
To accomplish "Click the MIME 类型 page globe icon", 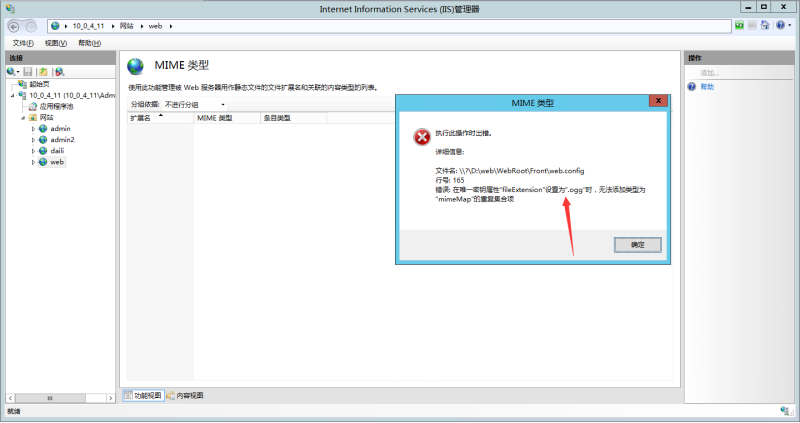I will 136,66.
